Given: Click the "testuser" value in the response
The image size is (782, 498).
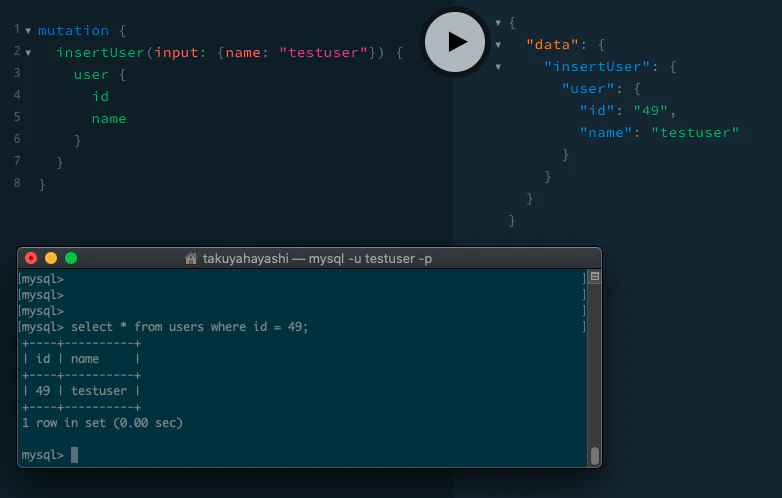Looking at the screenshot, I should pyautogui.click(x=695, y=133).
